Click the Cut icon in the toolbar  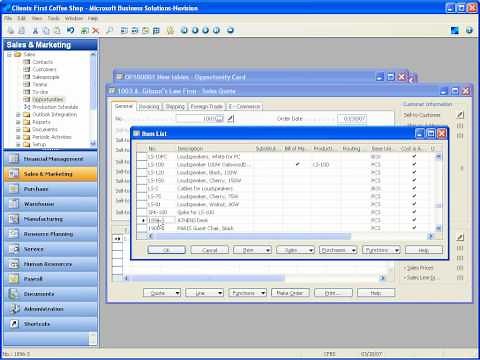[x=35, y=31]
